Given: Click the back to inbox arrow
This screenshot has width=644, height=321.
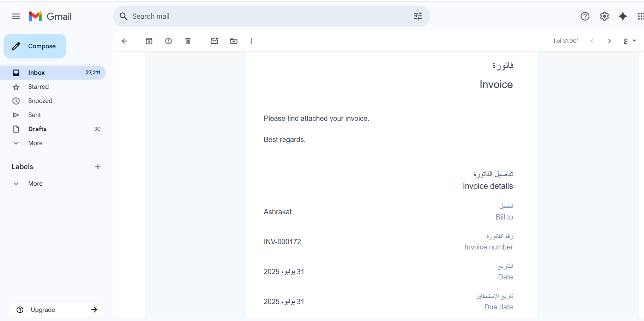Looking at the screenshot, I should point(124,41).
